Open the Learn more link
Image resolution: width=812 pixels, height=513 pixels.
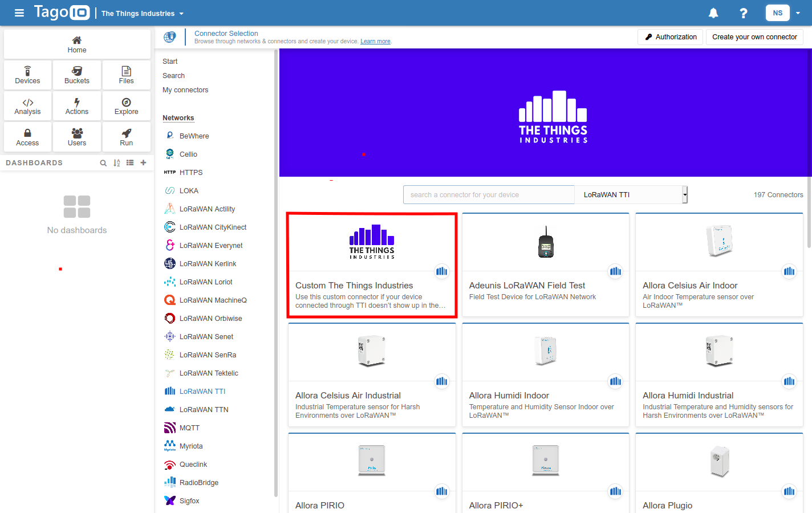click(375, 40)
